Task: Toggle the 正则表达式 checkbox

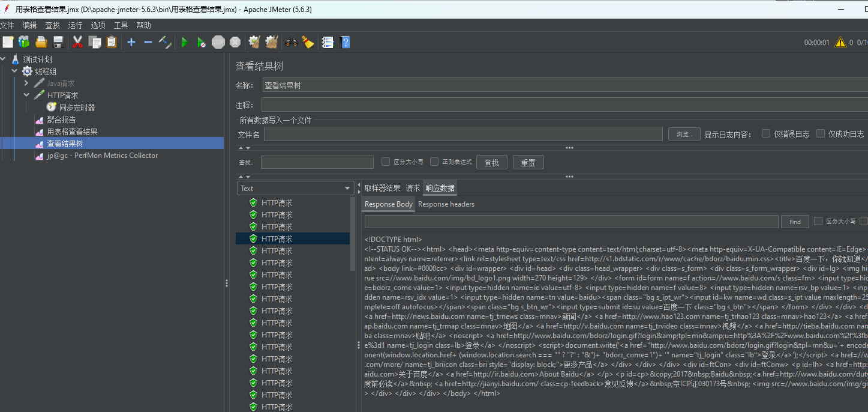Action: pos(434,162)
